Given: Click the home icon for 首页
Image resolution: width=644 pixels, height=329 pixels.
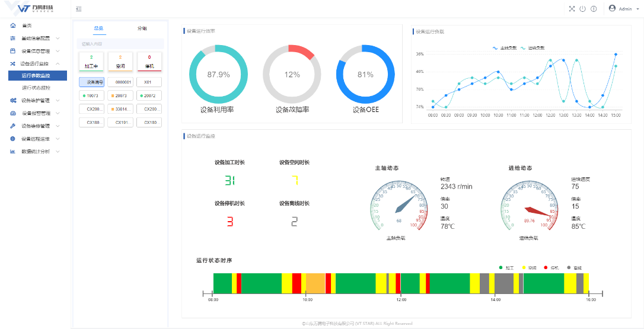Looking at the screenshot, I should click(13, 25).
